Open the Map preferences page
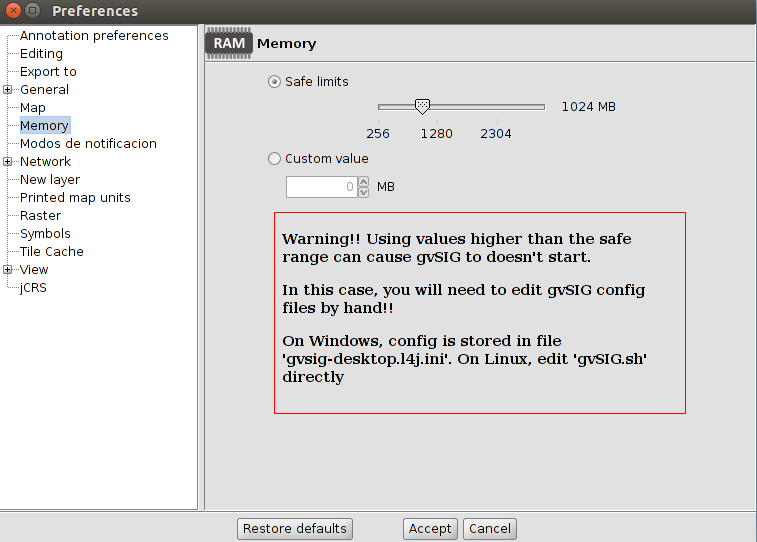The width and height of the screenshot is (757, 542). tap(33, 108)
